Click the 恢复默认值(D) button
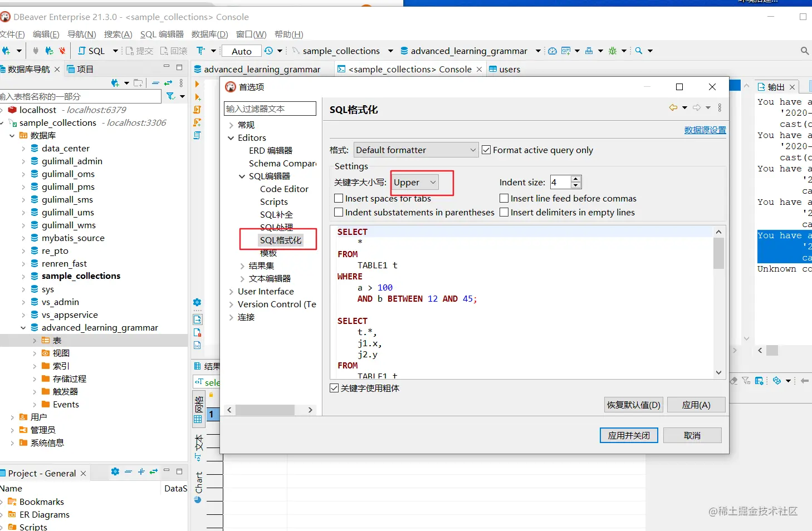The height and width of the screenshot is (531, 812). point(633,405)
